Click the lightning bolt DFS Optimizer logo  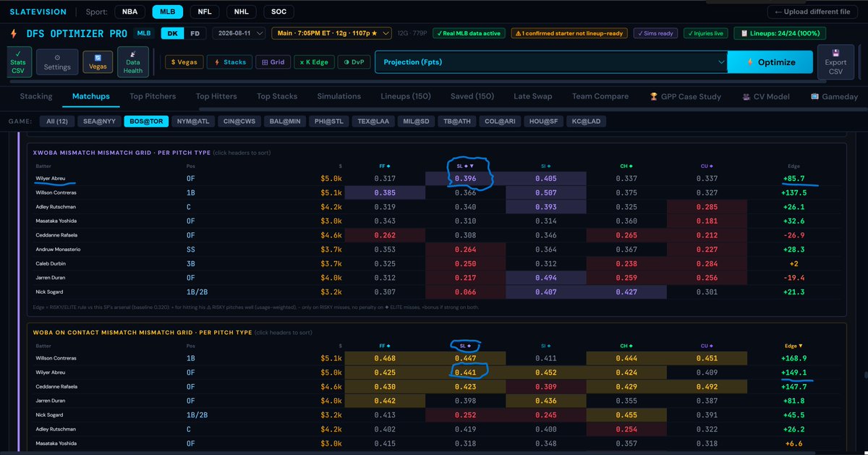(13, 33)
